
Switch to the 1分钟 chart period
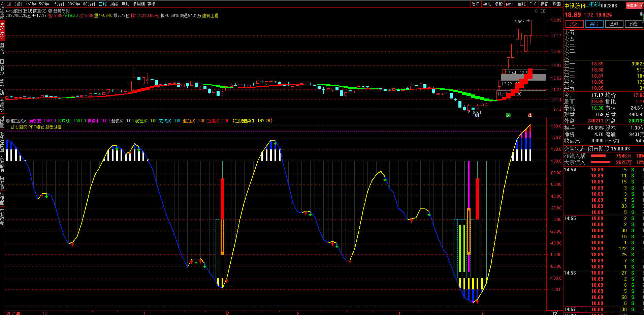(x=31, y=4)
